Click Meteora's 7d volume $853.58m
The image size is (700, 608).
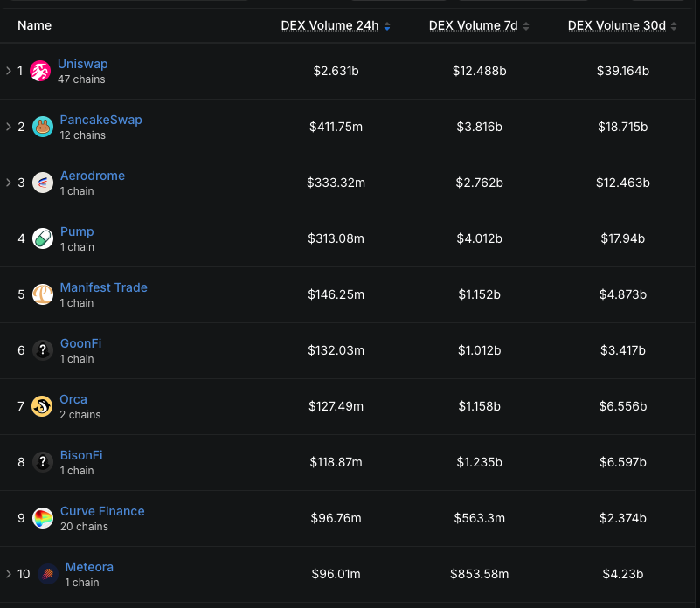coord(479,574)
